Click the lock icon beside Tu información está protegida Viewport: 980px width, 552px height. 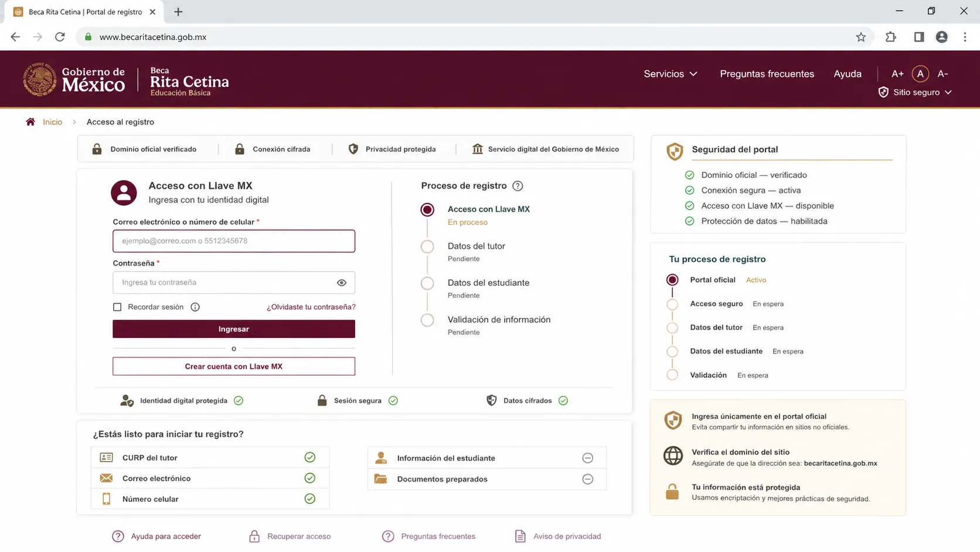pyautogui.click(x=672, y=492)
